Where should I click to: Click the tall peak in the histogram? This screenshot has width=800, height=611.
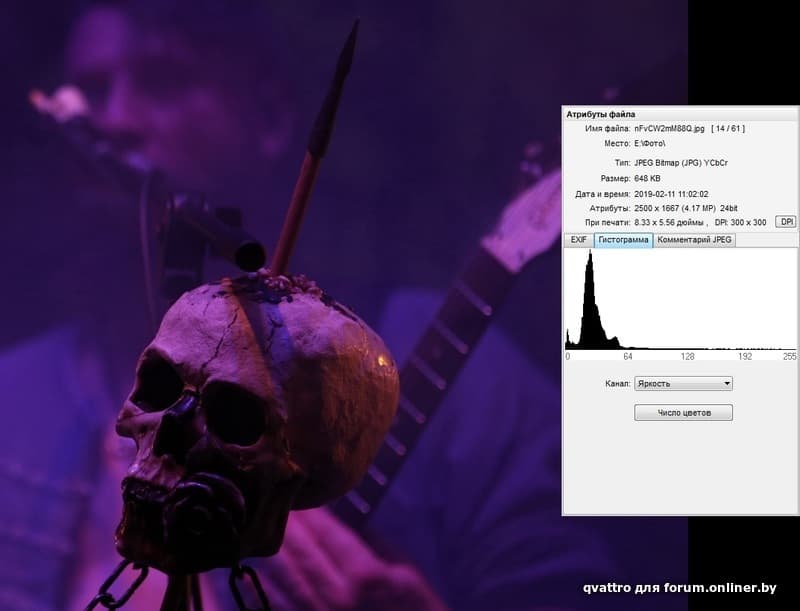(589, 290)
